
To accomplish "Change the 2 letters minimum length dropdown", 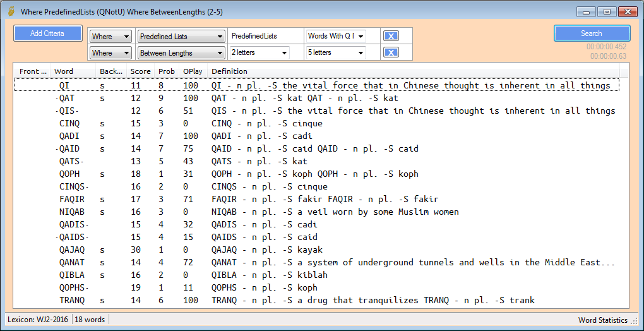I will [259, 53].
